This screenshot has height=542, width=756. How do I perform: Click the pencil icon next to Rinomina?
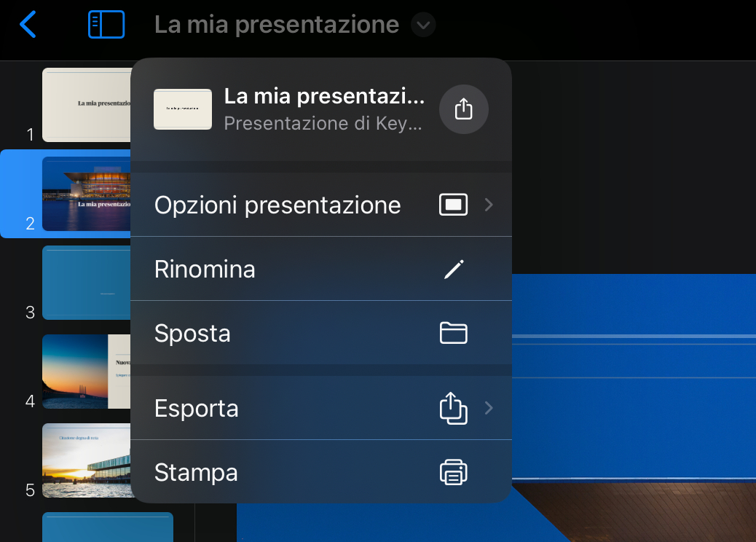(x=454, y=268)
